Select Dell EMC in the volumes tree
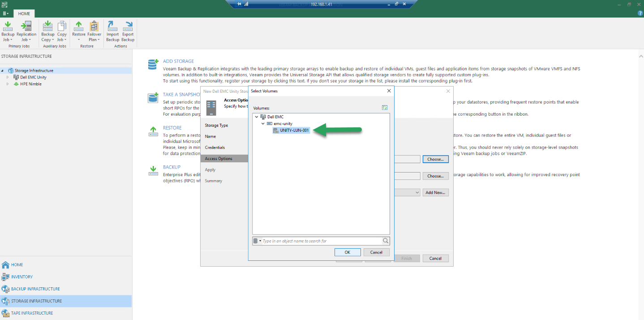This screenshot has height=320, width=644. point(275,117)
